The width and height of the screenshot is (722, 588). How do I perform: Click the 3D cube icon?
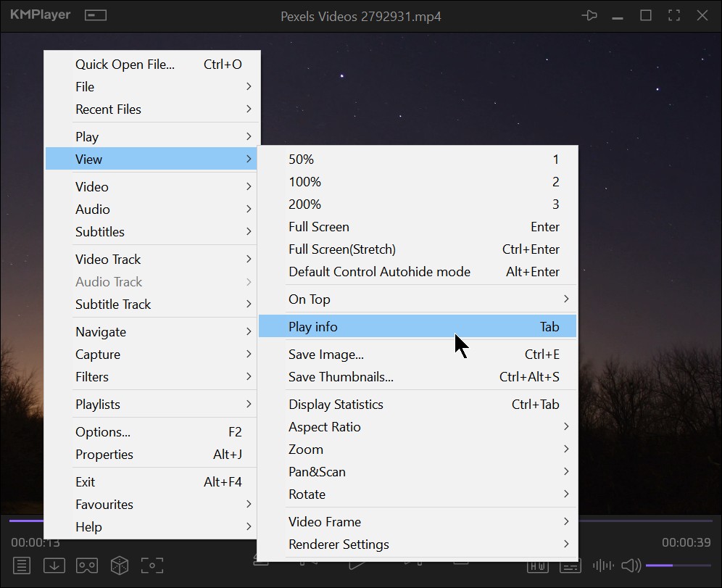(120, 565)
